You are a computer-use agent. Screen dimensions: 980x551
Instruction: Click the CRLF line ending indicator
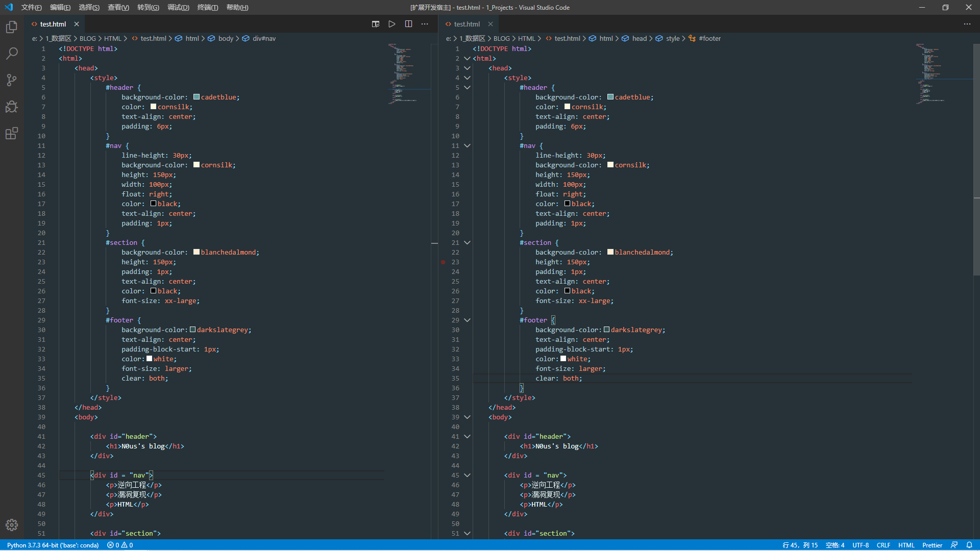(883, 545)
